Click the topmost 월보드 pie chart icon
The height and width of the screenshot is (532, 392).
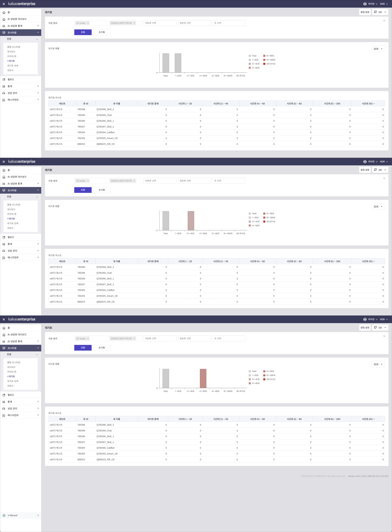click(4, 80)
